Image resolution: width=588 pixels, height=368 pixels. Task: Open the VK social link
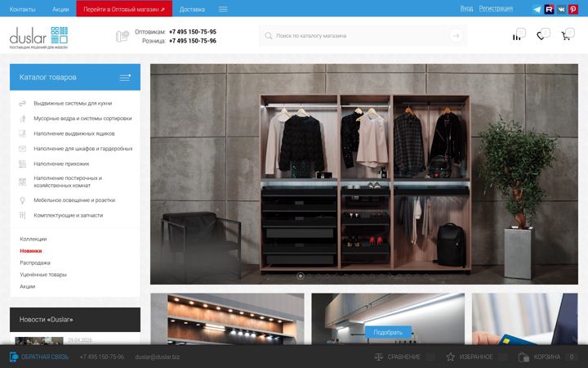(x=561, y=9)
